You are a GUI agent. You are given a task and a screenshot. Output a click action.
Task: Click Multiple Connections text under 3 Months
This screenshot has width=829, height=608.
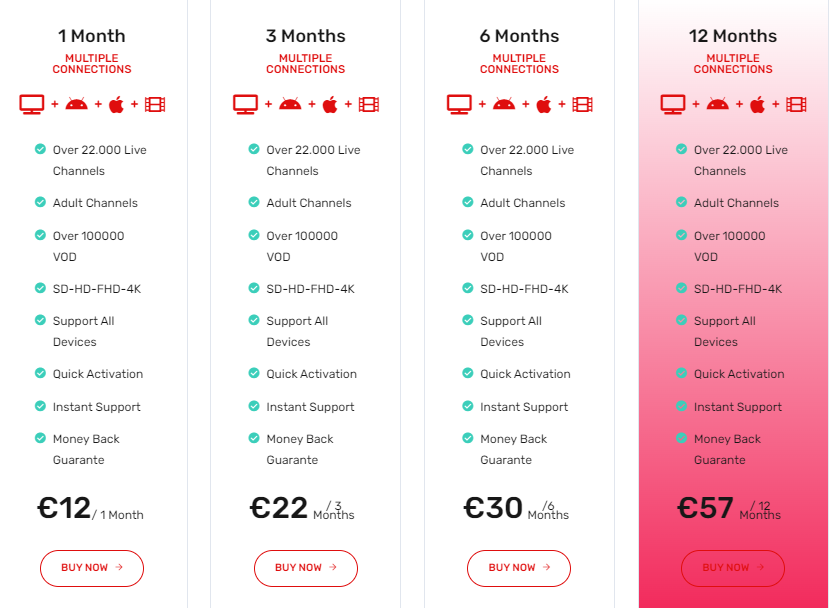pos(306,64)
